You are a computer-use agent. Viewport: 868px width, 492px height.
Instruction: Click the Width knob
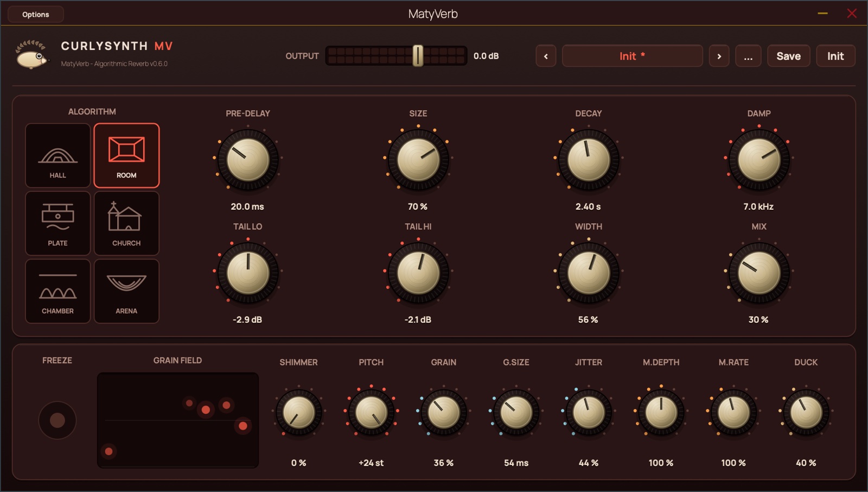coord(589,273)
